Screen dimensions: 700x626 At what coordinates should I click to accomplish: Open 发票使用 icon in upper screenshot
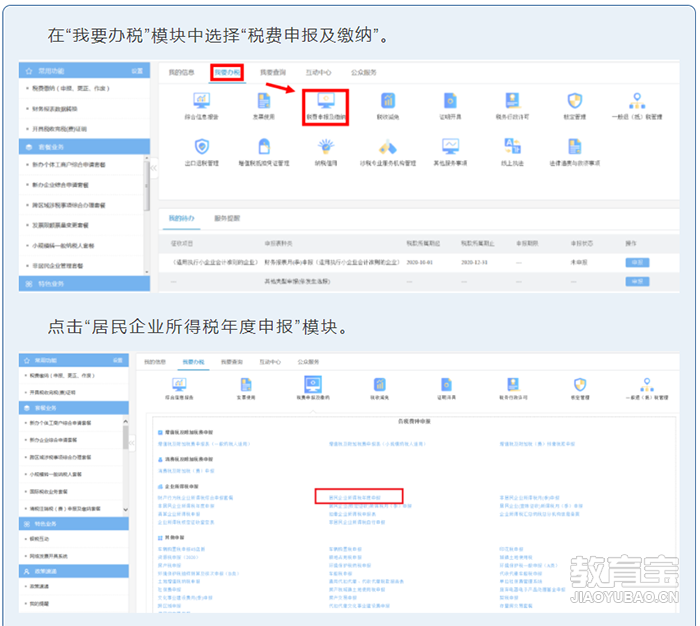(x=264, y=100)
